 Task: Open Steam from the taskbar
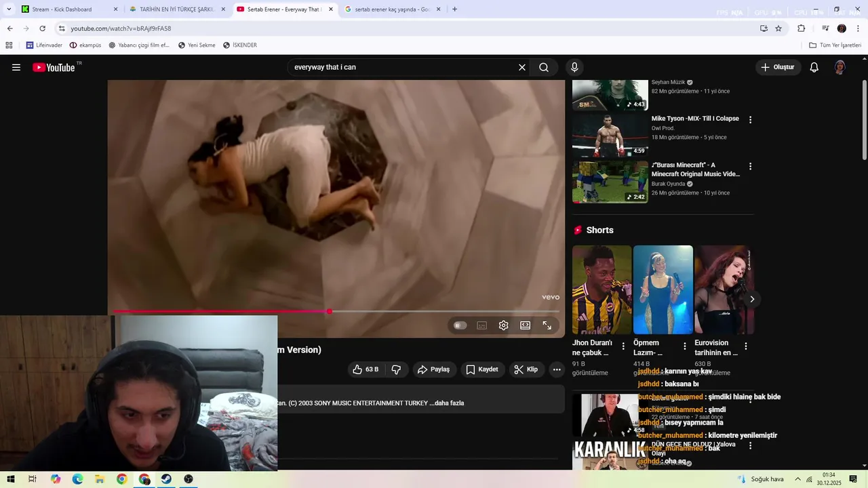click(166, 479)
